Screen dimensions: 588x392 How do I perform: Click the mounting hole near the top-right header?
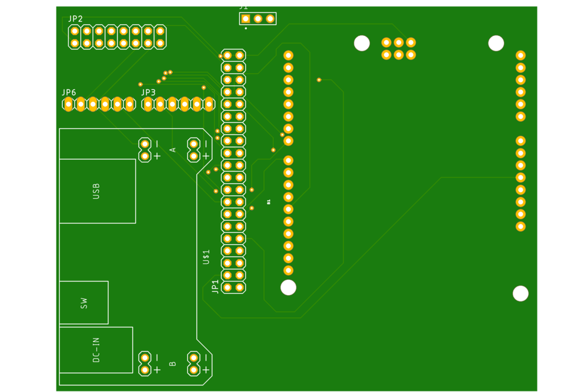click(496, 43)
